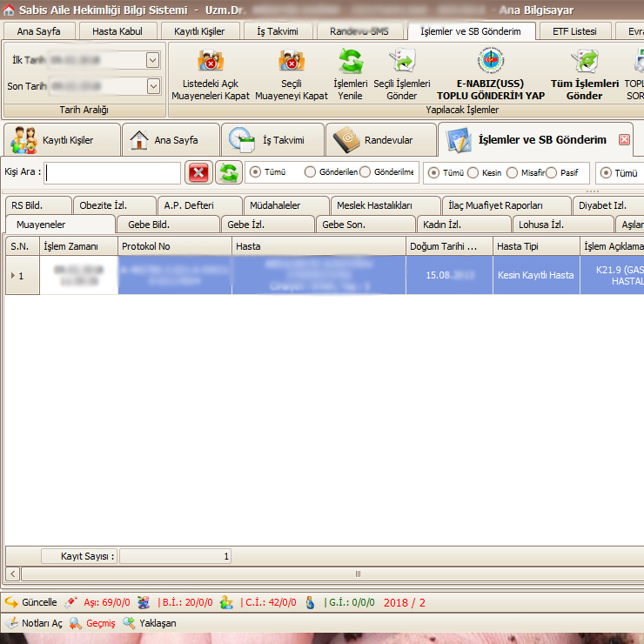Select Gönderilen radio button
Screen dimensions: 644x644
(x=310, y=171)
